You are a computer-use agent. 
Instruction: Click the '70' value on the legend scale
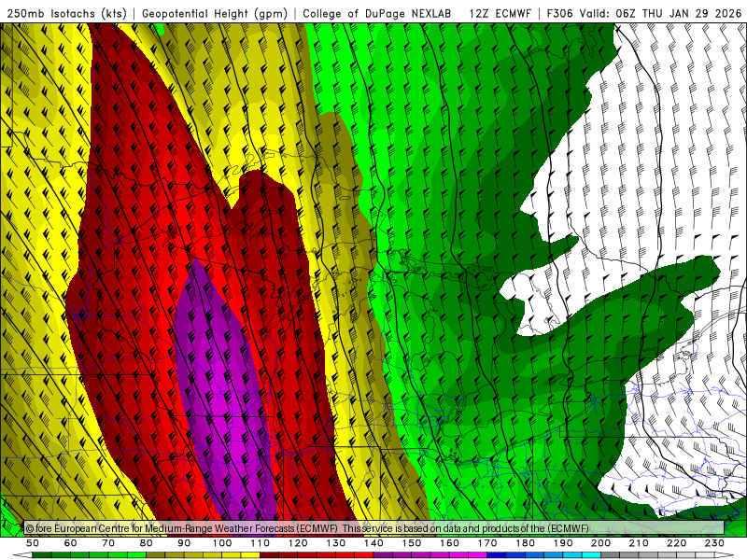point(108,543)
